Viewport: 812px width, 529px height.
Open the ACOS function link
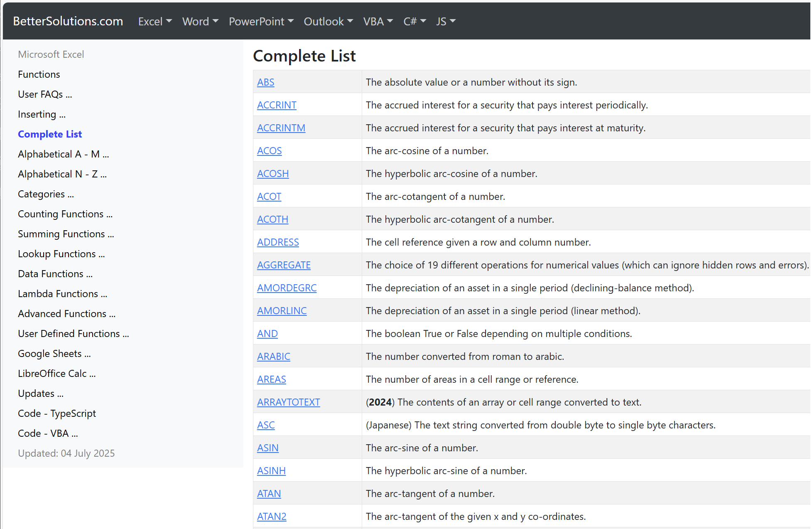[270, 151]
